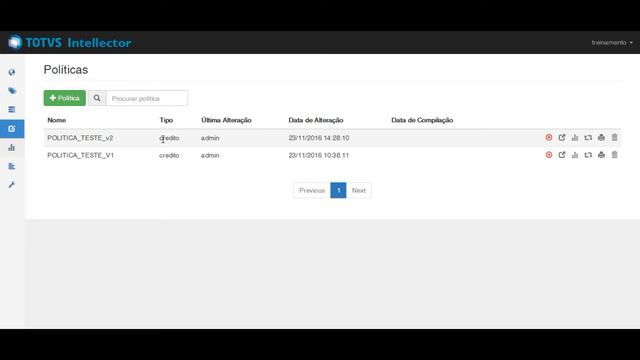Open the treinamento user dropdown
Viewport: 640px width, 360px height.
612,42
